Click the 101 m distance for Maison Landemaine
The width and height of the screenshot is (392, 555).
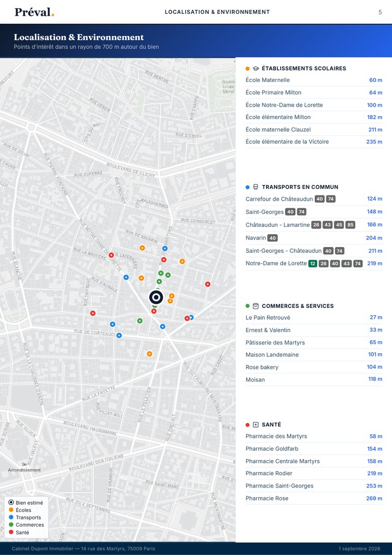375,354
